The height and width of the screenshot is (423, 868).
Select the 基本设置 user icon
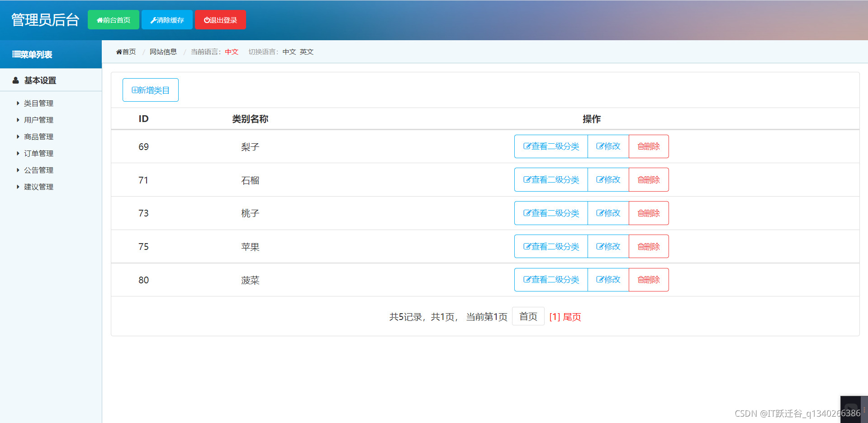coord(16,80)
